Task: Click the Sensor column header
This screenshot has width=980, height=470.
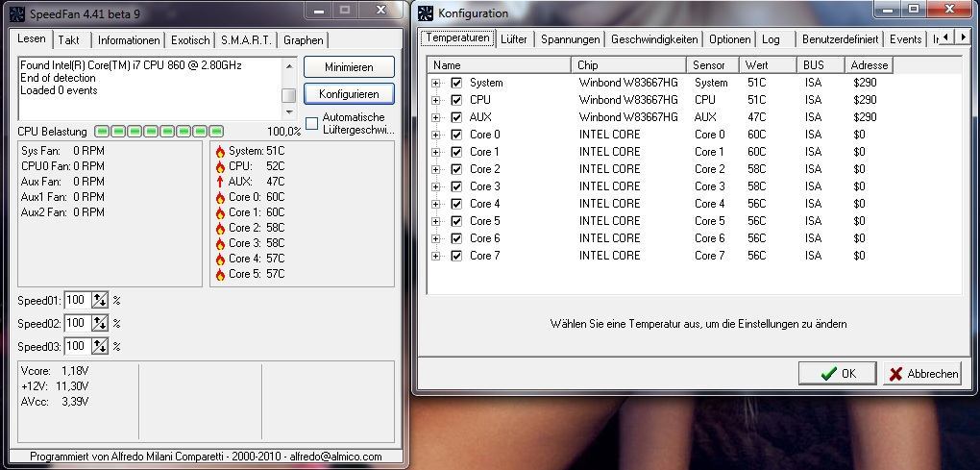Action: [x=713, y=65]
